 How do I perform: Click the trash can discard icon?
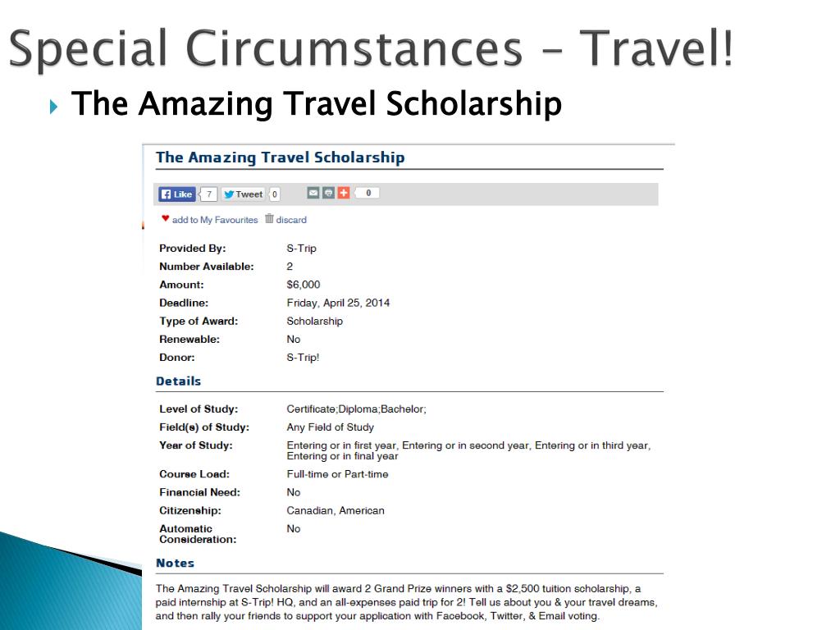coord(269,218)
